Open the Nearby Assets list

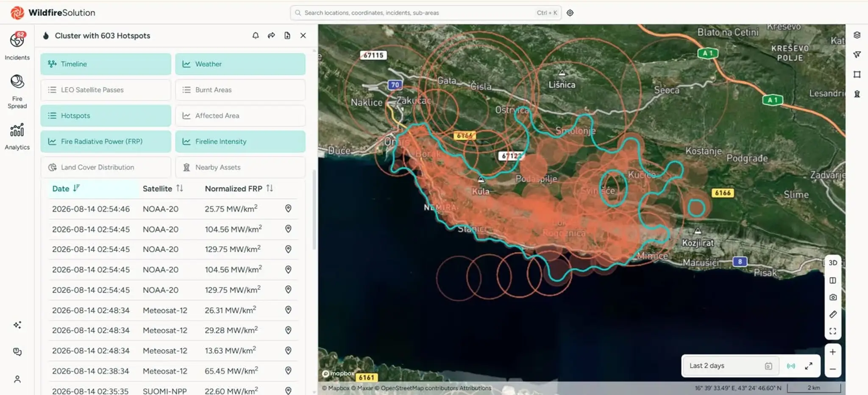240,168
